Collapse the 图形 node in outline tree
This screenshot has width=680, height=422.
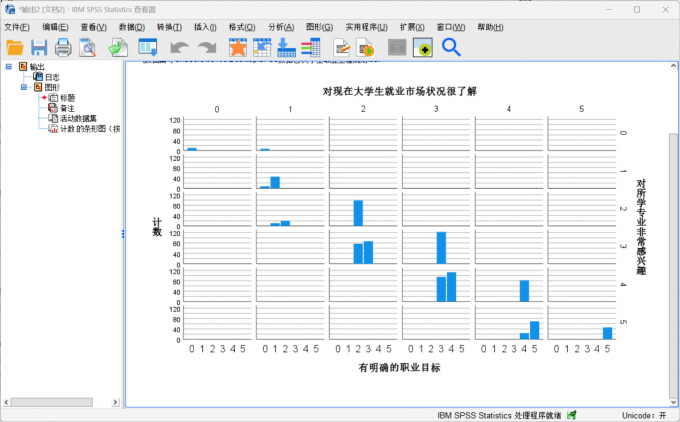click(x=24, y=87)
